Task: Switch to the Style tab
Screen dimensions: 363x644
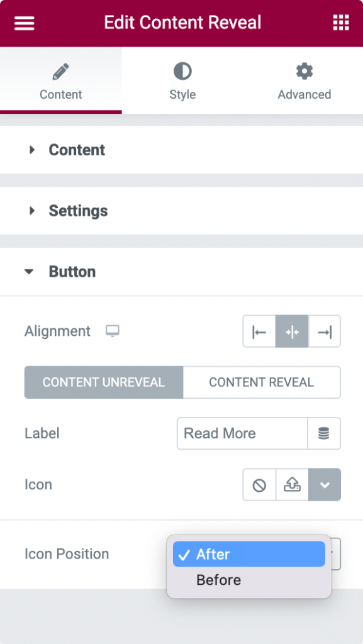Action: click(182, 80)
